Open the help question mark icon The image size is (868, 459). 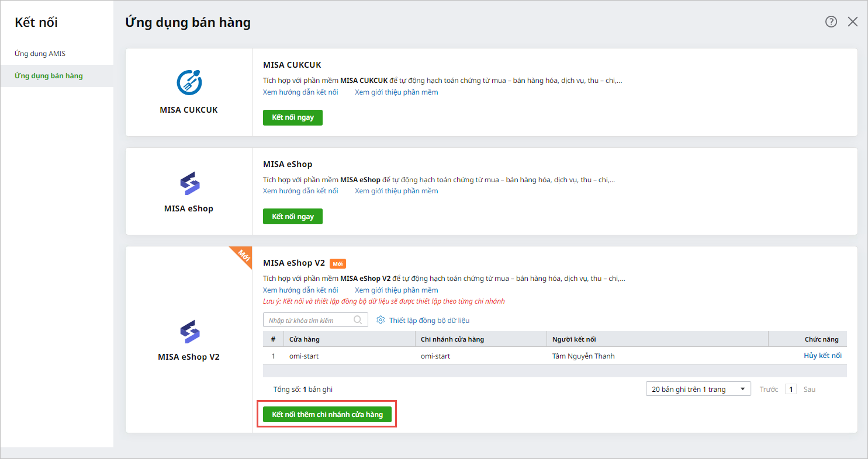(x=831, y=22)
